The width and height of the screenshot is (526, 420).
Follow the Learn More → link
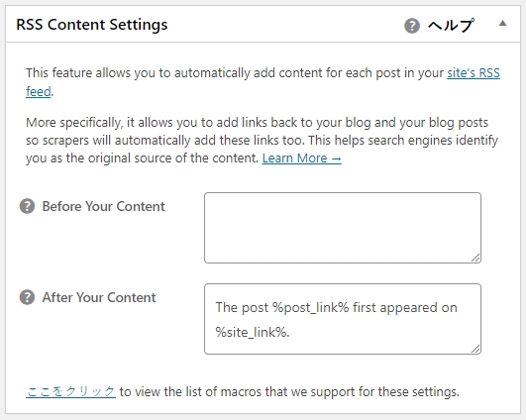point(301,158)
